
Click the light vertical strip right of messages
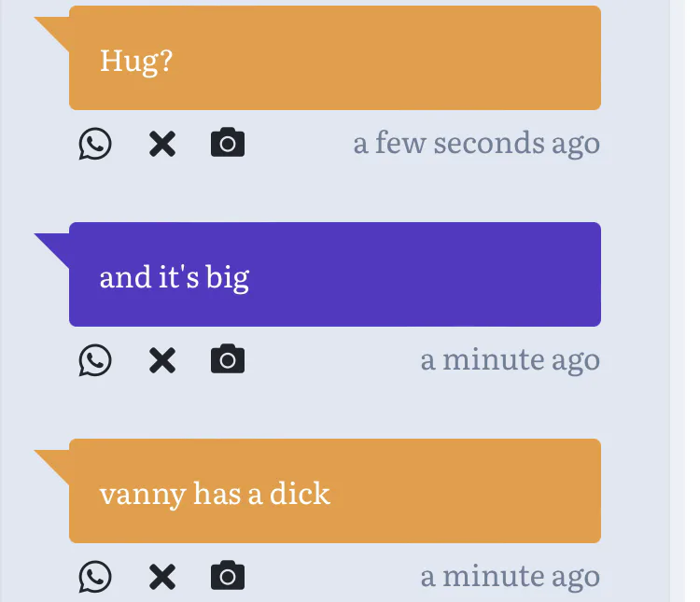click(x=678, y=301)
